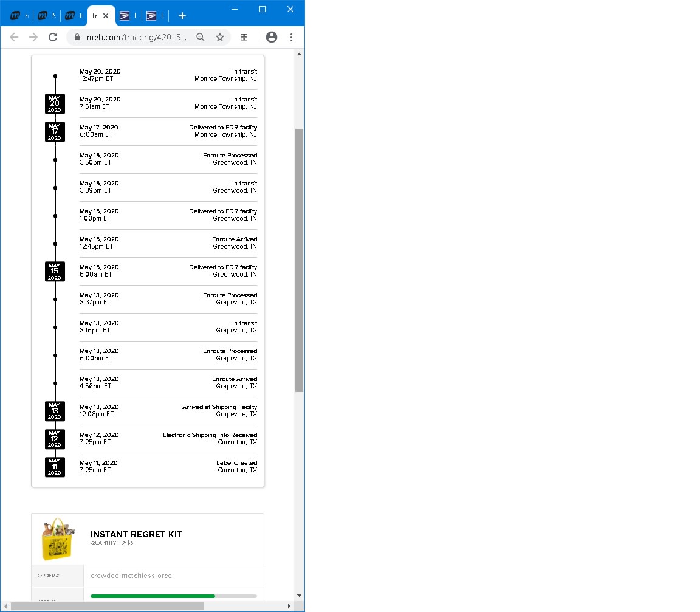Bookmark this page with the star icon

(x=220, y=37)
